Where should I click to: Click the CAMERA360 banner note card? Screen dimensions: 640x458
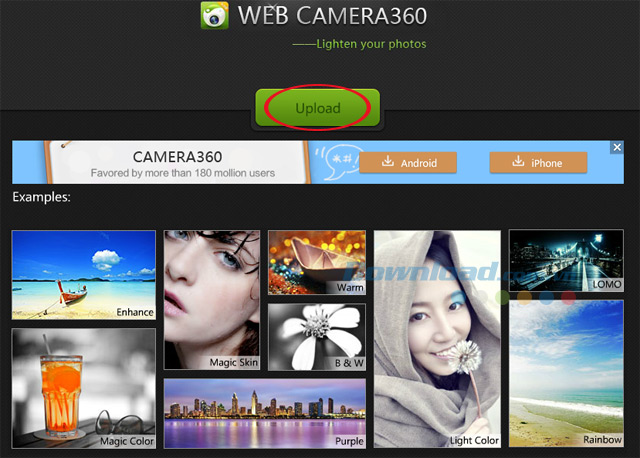click(x=177, y=162)
